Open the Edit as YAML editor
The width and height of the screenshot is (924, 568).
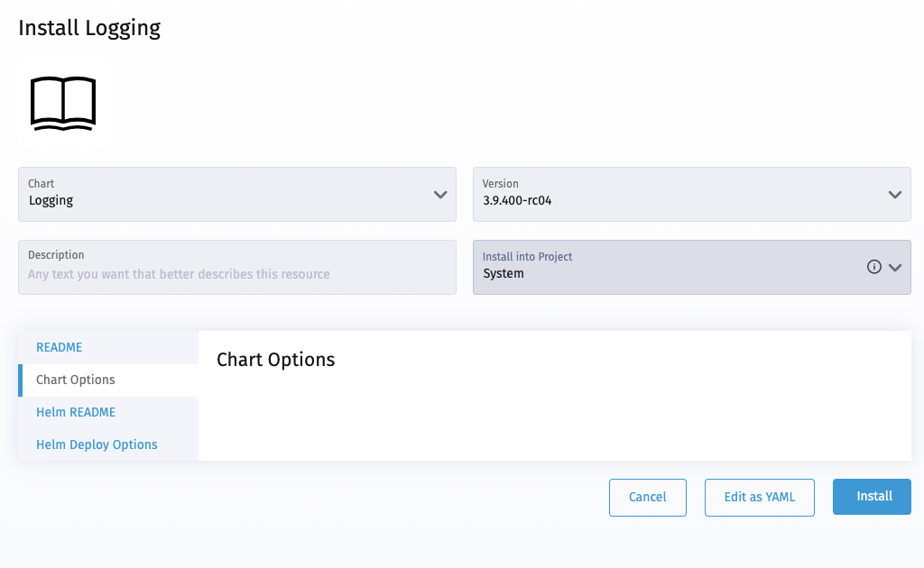759,497
